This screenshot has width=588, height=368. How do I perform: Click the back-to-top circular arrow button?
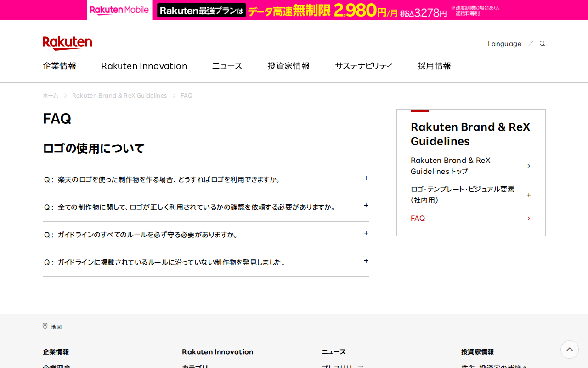pos(569,350)
